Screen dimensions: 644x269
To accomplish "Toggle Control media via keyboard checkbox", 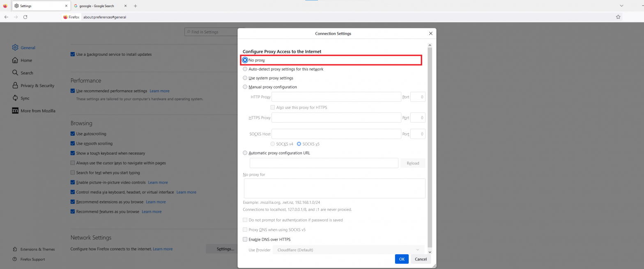I will [x=73, y=192].
